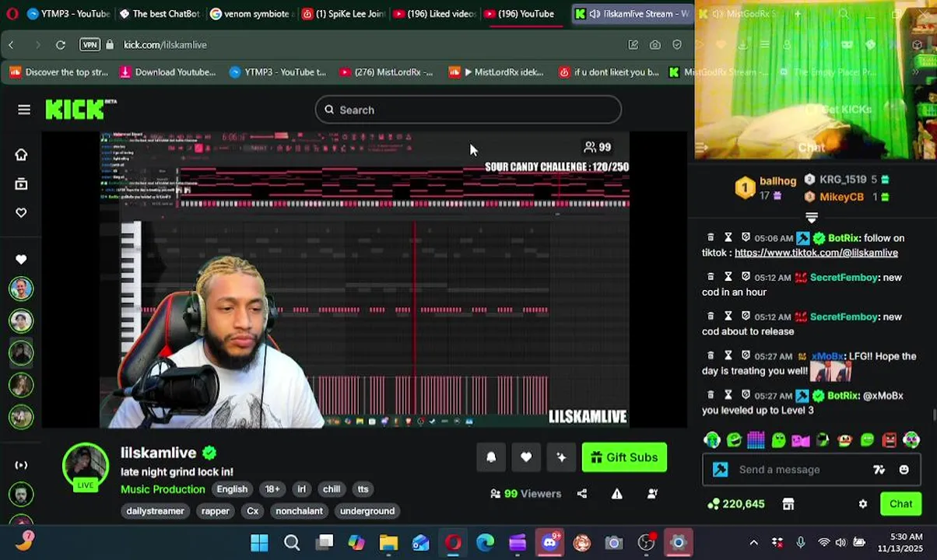Open the Music Production category link

(163, 489)
